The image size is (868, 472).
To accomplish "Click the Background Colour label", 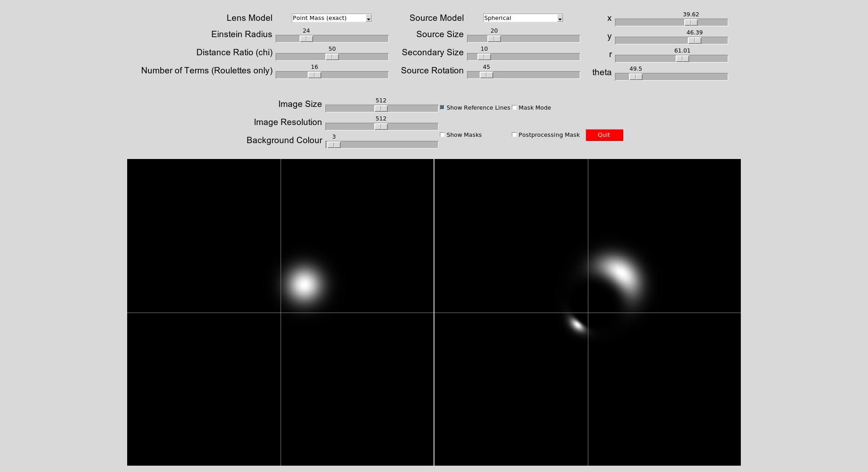I will click(284, 140).
